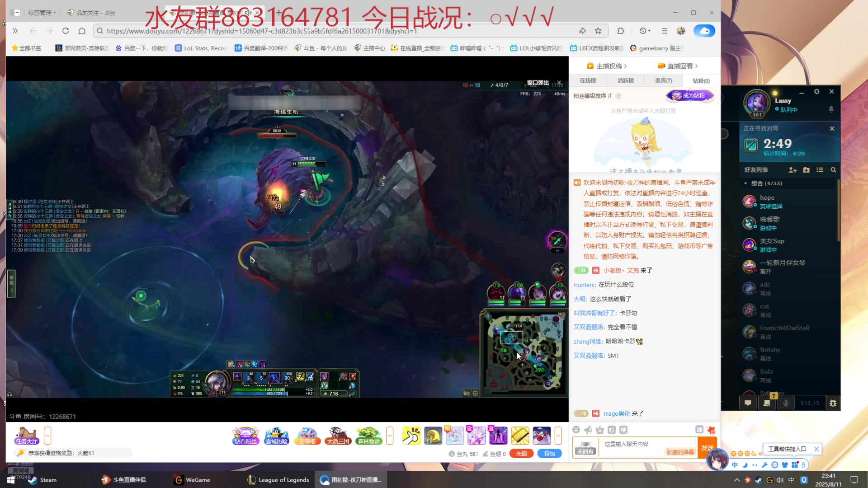Viewport: 868px width, 488px height.
Task: Toggle the blue cloud sync switch in browser
Action: click(704, 31)
